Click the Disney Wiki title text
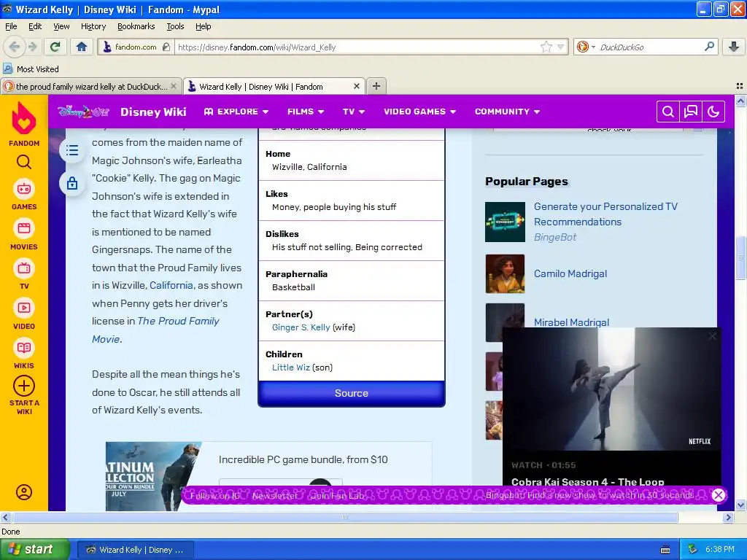Viewport: 747px width, 560px height. 153,112
